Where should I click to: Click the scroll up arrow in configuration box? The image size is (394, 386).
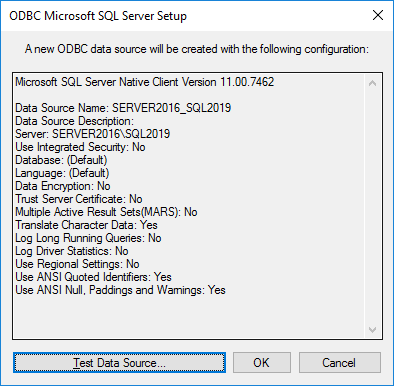pyautogui.click(x=372, y=83)
